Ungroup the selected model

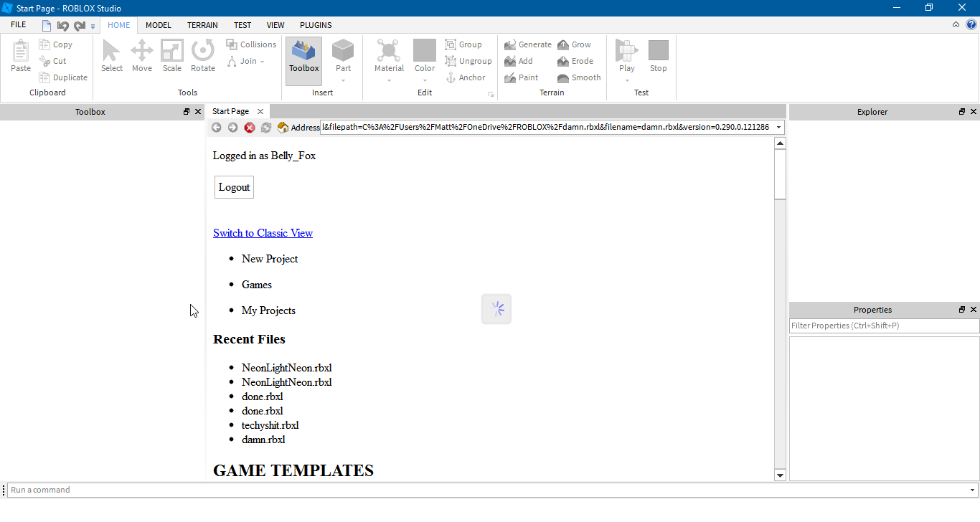468,61
